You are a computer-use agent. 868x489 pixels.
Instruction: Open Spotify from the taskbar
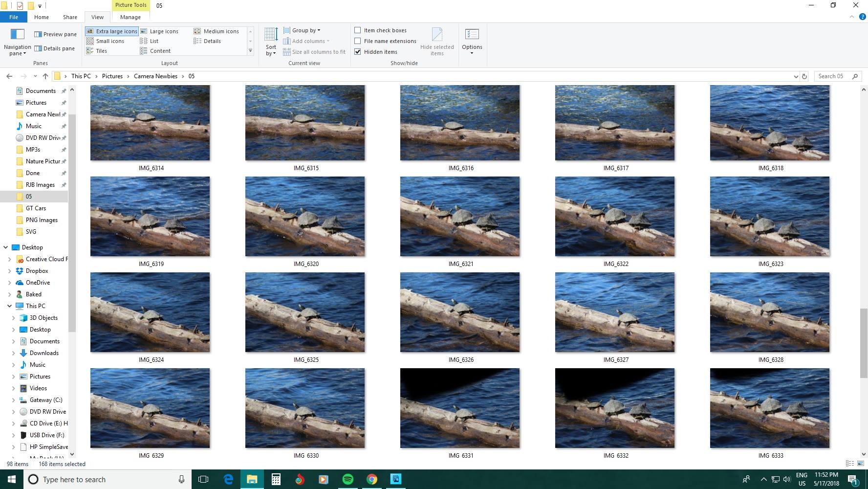[347, 479]
